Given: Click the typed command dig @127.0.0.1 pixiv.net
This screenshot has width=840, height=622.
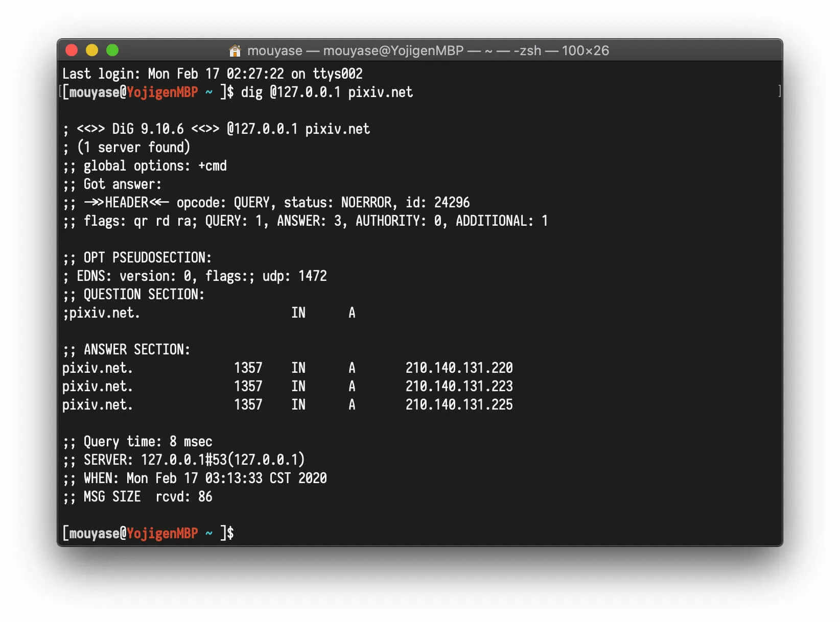Looking at the screenshot, I should [326, 92].
